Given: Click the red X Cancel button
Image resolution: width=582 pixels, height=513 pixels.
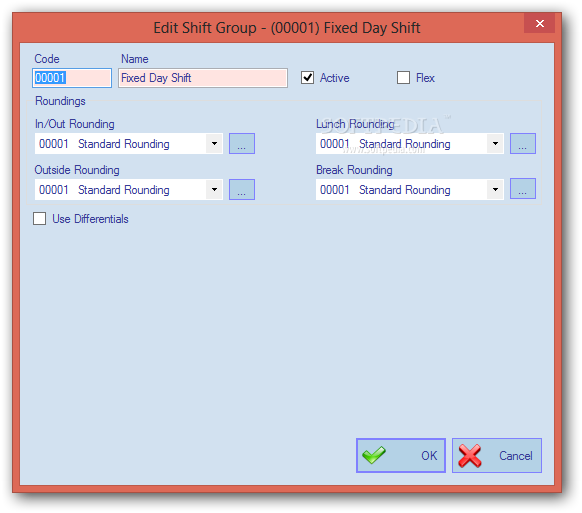Looking at the screenshot, I should tap(497, 455).
